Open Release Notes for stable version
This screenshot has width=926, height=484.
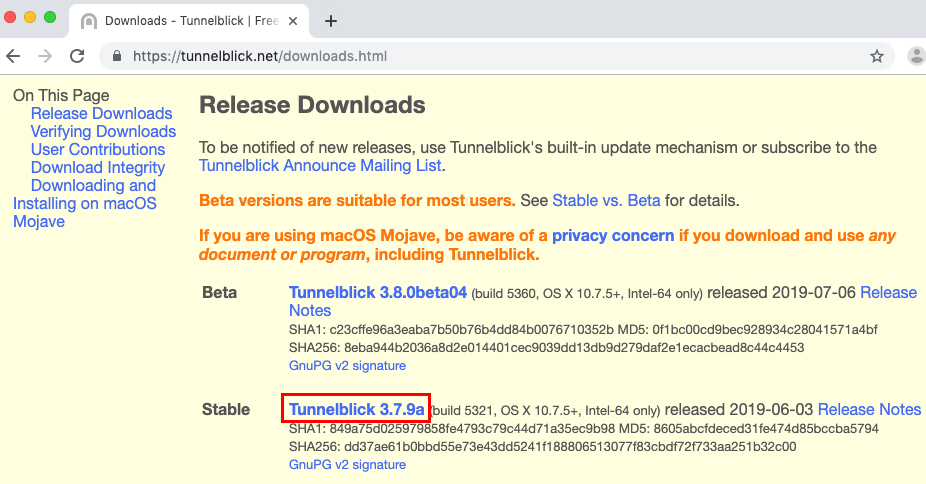click(x=869, y=409)
